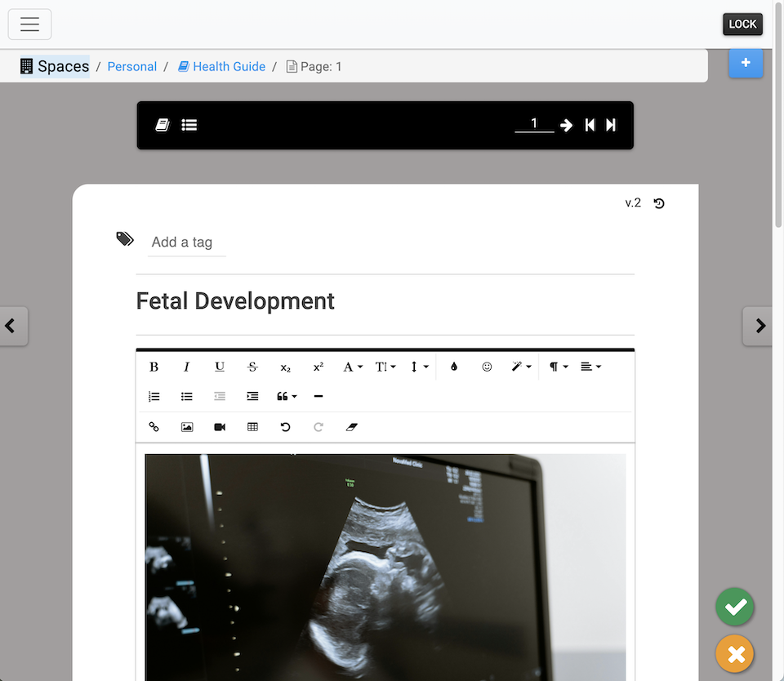
Task: Expand the font family dropdown
Action: pyautogui.click(x=352, y=367)
